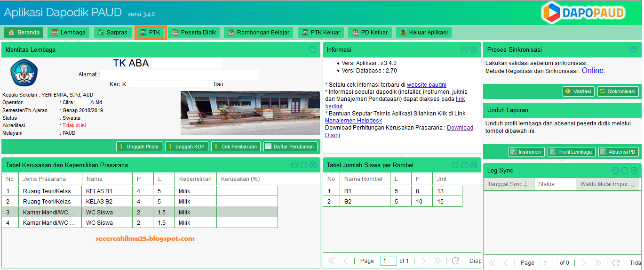Select rombel B2 row
This screenshot has height=270, width=644.
pos(392,201)
